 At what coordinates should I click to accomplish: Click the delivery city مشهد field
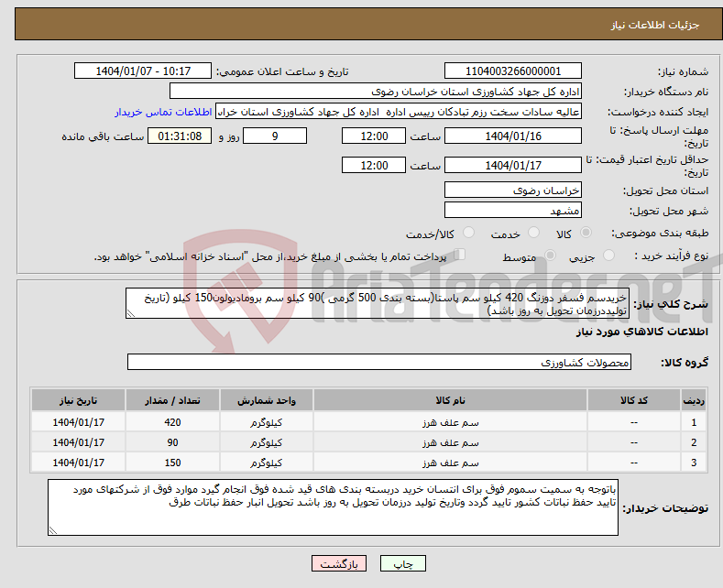coord(513,210)
